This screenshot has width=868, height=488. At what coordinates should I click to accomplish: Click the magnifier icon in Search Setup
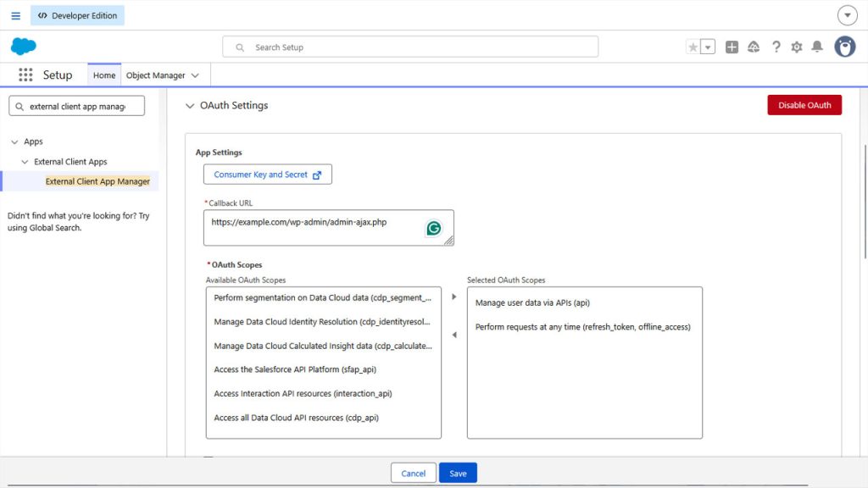coord(240,47)
